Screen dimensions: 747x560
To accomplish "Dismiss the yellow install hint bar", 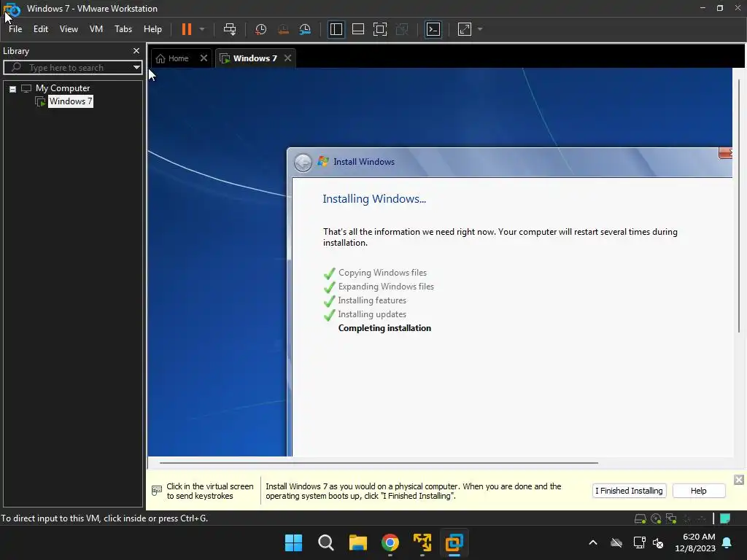I will 738,480.
